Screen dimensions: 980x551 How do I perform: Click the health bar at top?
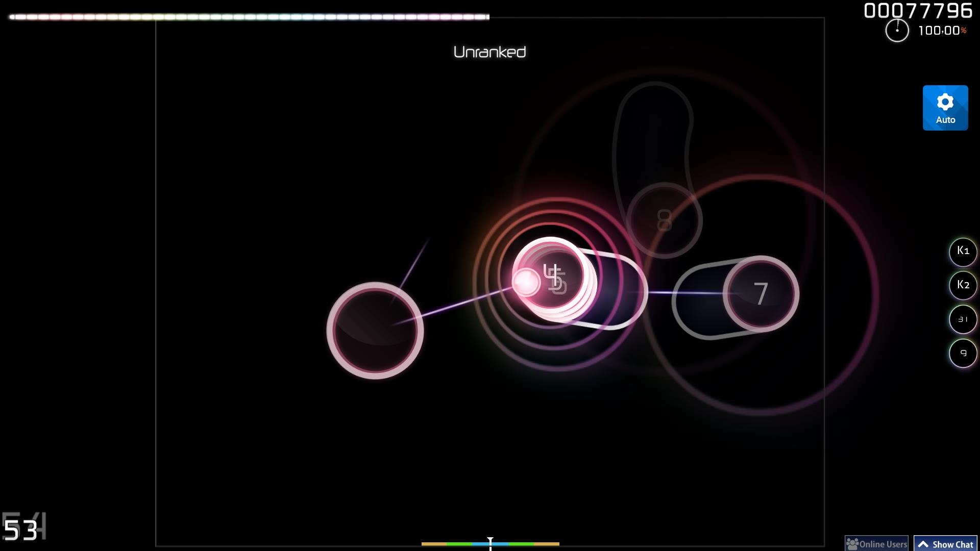click(249, 17)
